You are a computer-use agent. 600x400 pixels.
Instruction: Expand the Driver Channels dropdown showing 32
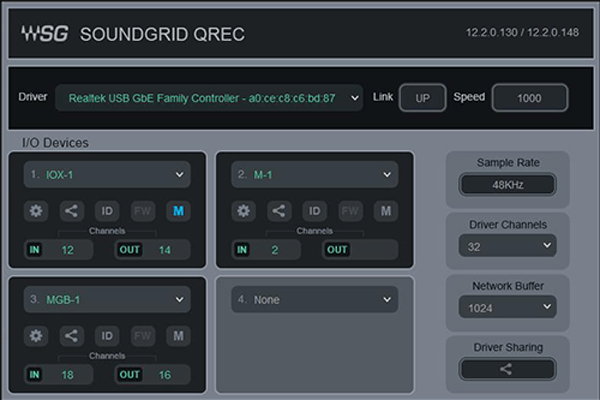coord(507,245)
